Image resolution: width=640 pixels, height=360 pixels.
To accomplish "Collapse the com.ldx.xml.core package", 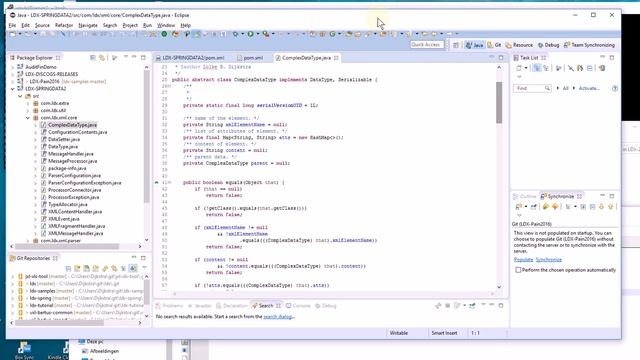I will coord(28,118).
